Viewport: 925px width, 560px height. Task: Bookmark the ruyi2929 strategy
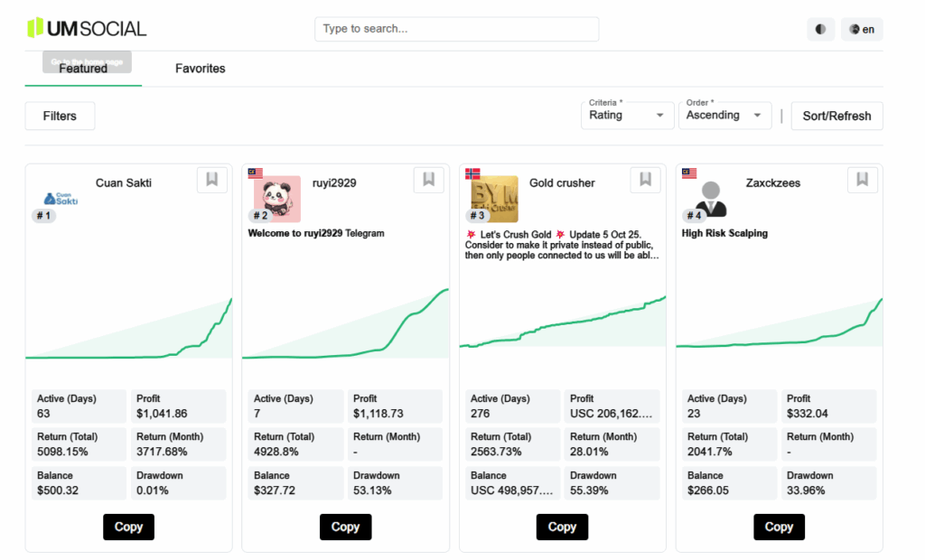tap(429, 180)
